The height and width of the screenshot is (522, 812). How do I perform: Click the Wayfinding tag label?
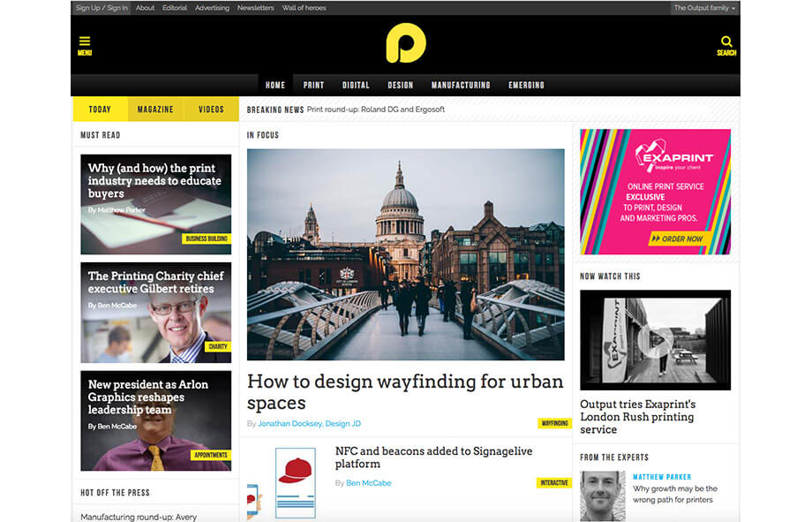554,423
